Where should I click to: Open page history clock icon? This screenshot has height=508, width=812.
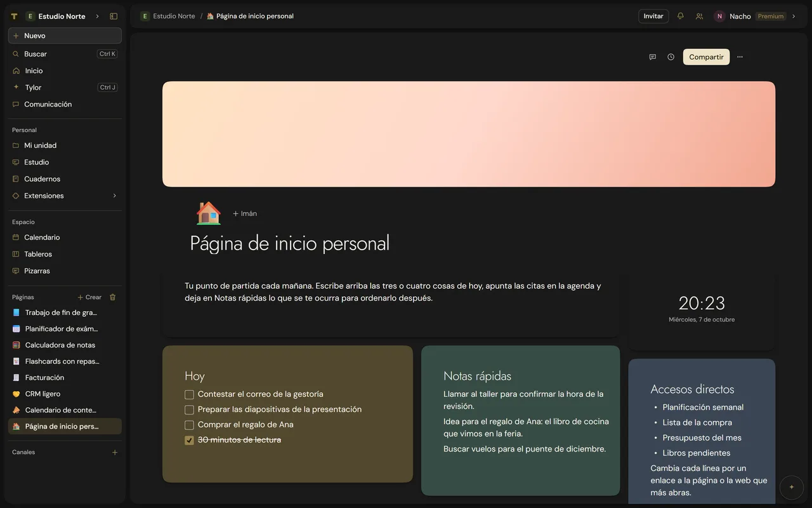click(x=671, y=57)
